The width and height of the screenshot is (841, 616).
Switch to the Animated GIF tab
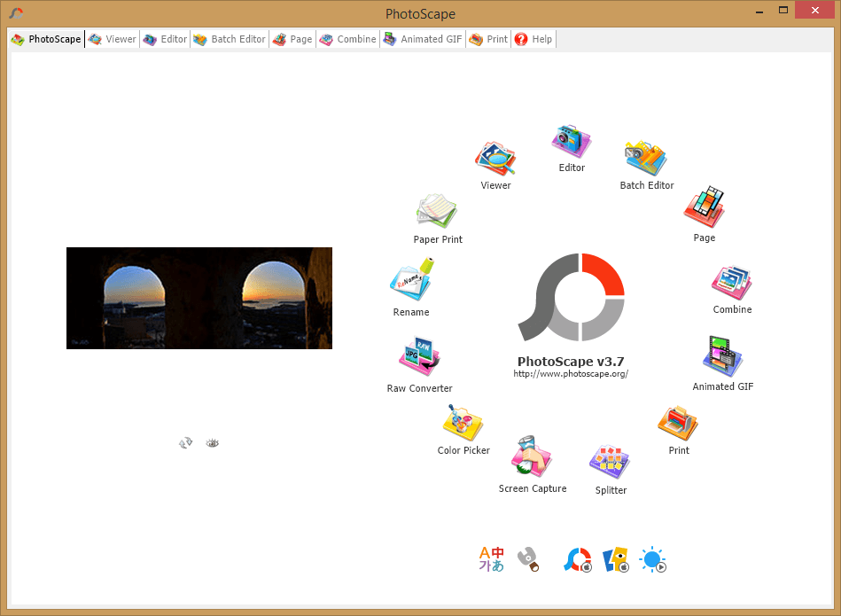point(423,39)
